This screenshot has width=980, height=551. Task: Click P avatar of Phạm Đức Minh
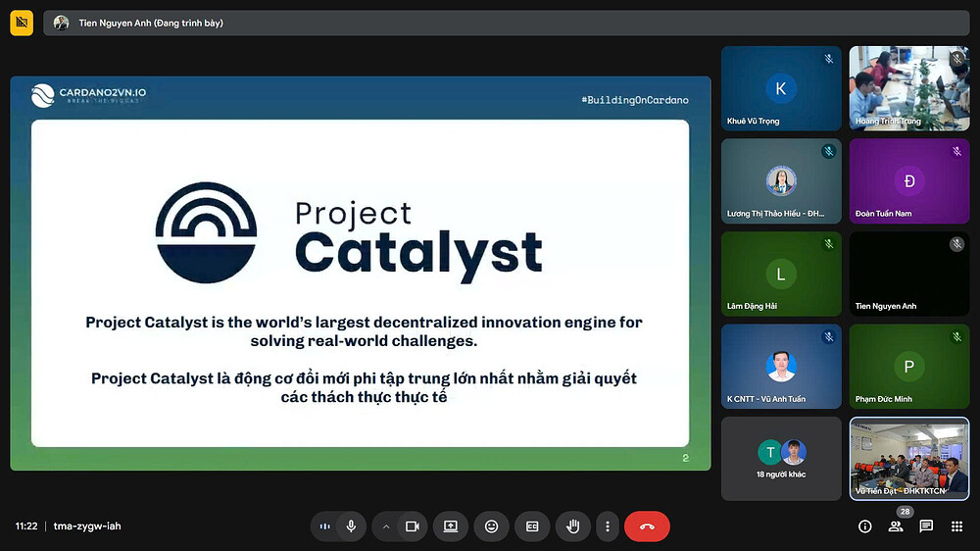pos(909,367)
